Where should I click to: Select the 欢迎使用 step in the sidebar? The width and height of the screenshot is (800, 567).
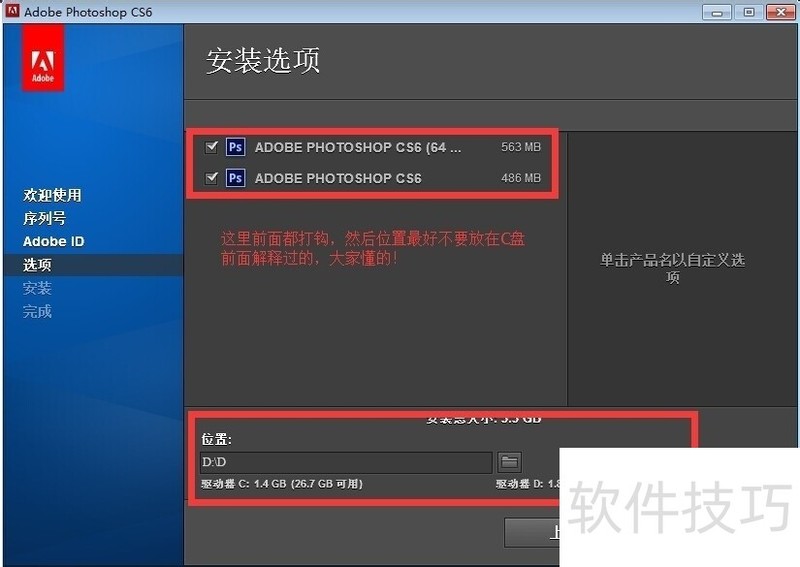click(52, 195)
